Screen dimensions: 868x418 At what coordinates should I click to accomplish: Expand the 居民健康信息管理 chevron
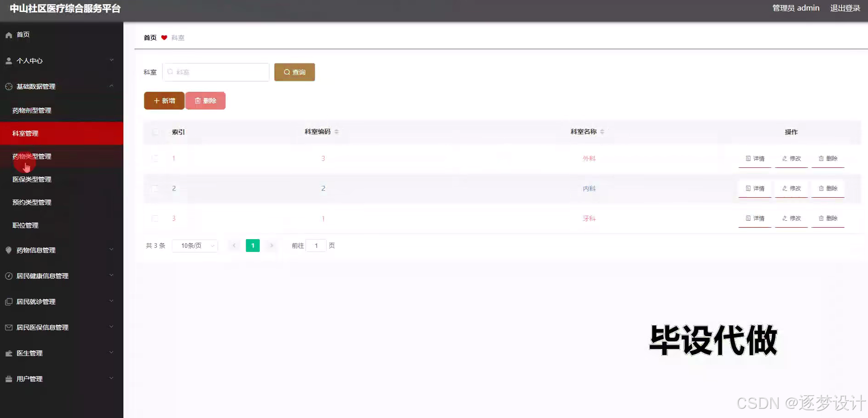pyautogui.click(x=111, y=275)
